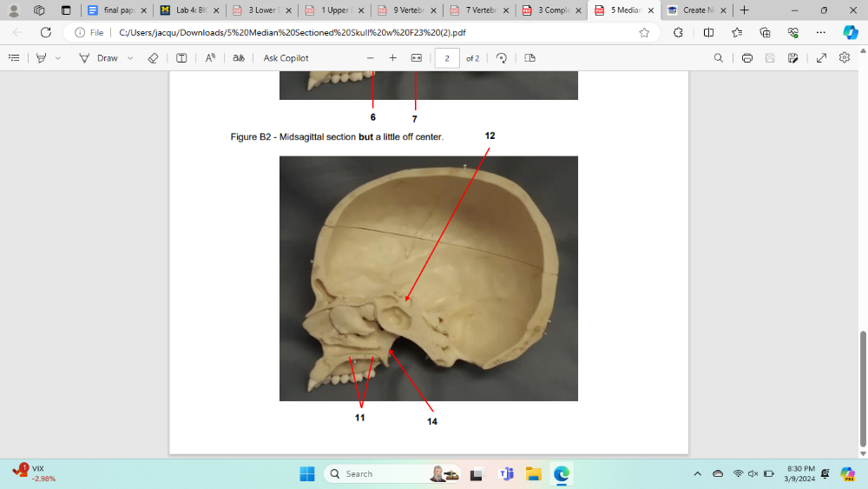The width and height of the screenshot is (868, 489).
Task: Click the Zoom out minus icon
Action: pyautogui.click(x=371, y=58)
